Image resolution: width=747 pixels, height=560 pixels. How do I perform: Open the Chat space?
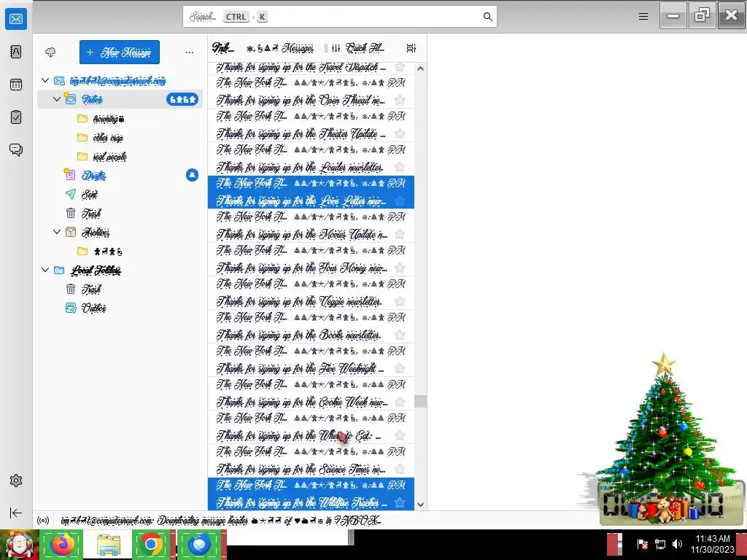(x=16, y=150)
